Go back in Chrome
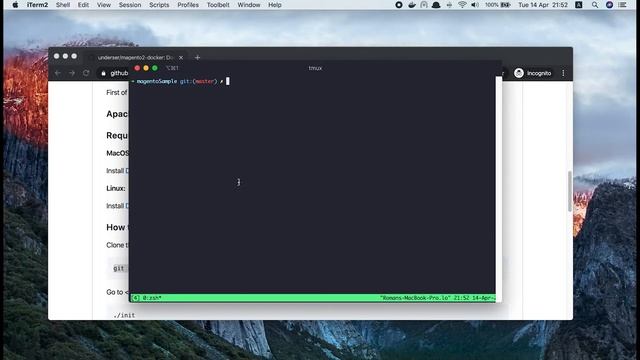Image resolution: width=640 pixels, height=360 pixels. click(x=58, y=73)
